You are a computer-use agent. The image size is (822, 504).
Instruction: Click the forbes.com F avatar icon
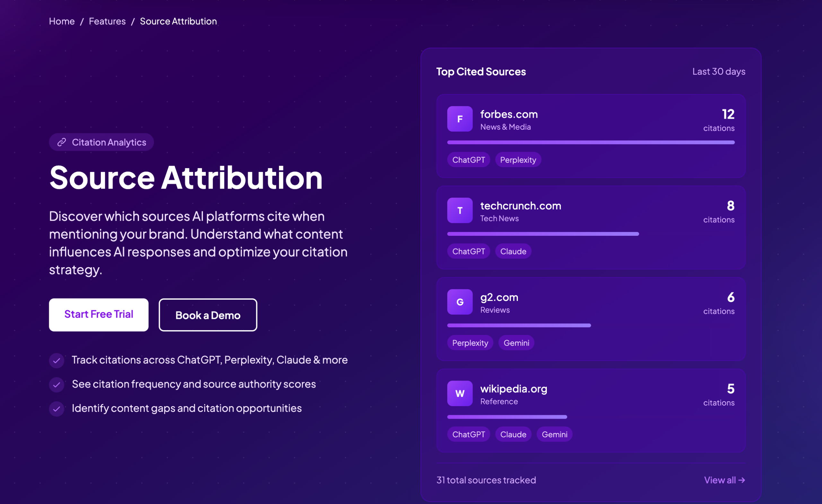point(460,119)
